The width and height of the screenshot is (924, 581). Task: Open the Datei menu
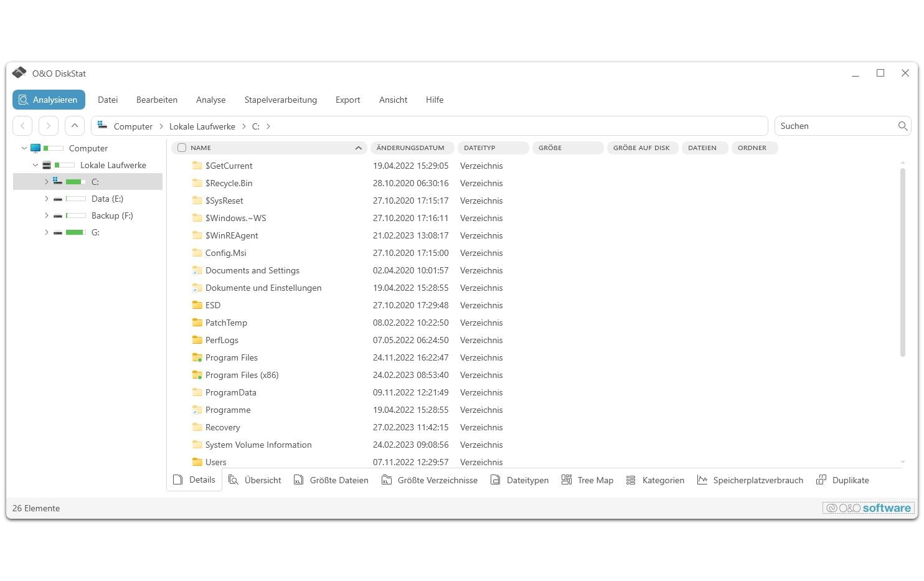108,100
